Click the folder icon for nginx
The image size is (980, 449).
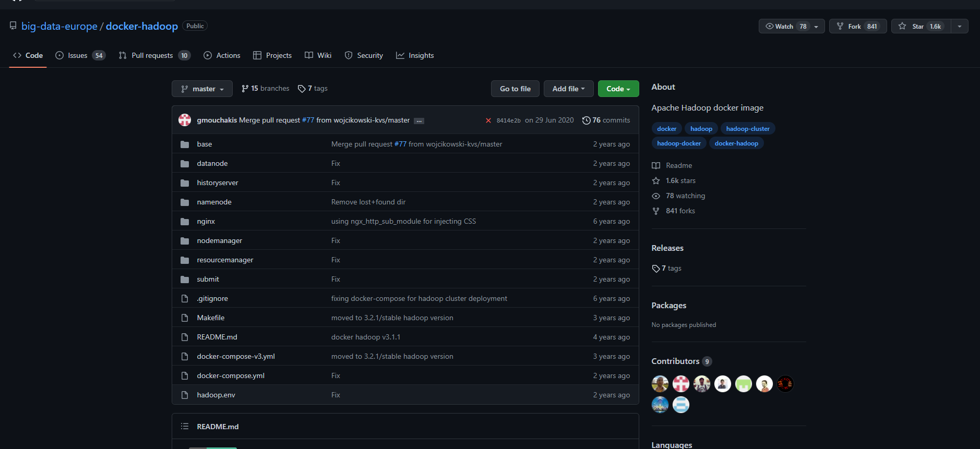coord(185,222)
